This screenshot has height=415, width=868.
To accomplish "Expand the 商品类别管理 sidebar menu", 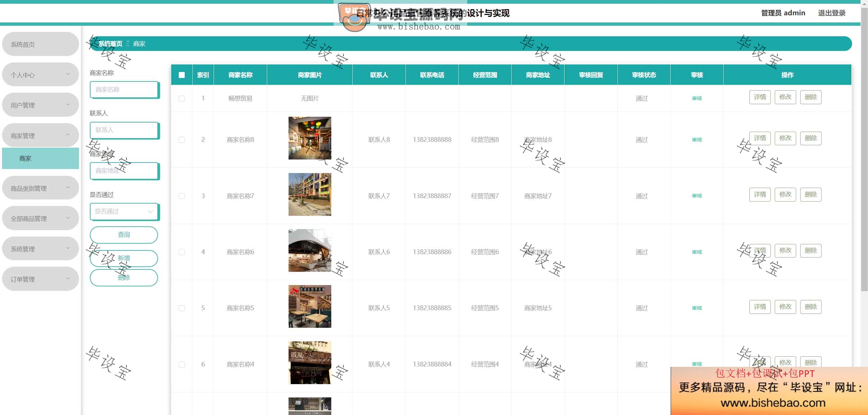I will [x=40, y=188].
